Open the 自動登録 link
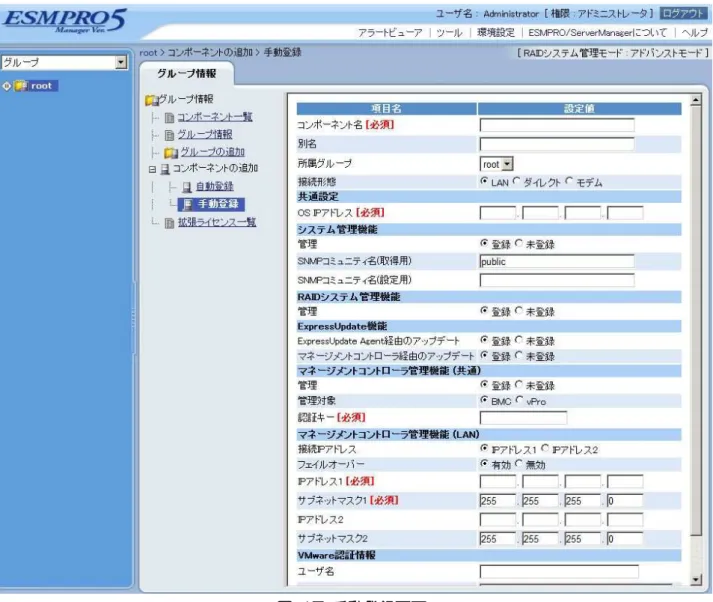 [x=215, y=186]
